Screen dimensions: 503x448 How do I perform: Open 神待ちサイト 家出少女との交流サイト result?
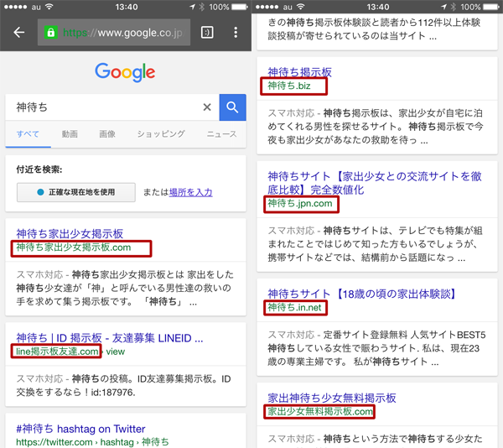point(375,183)
